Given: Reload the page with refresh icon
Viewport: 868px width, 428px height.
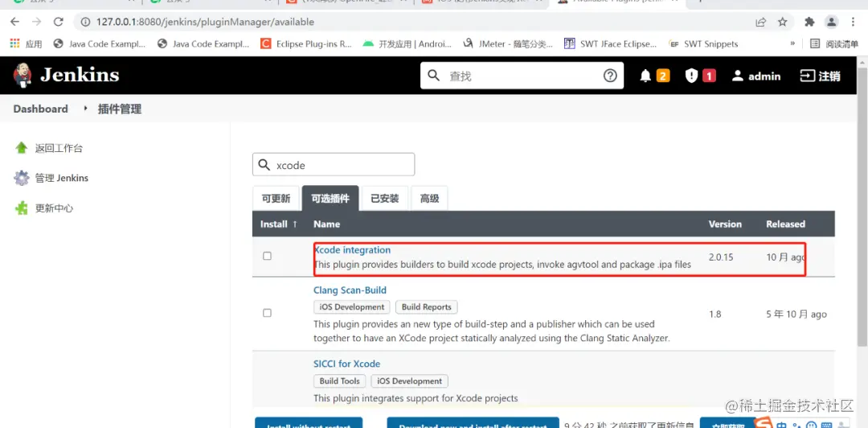Looking at the screenshot, I should 58,23.
